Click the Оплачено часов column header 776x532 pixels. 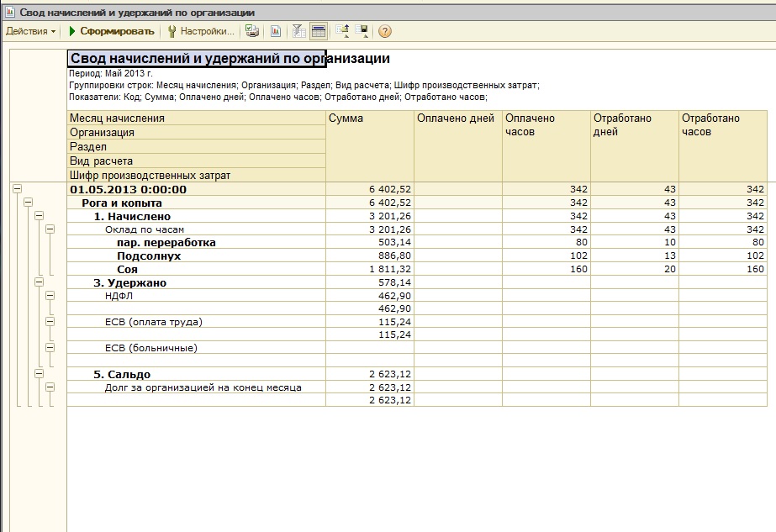[546, 146]
